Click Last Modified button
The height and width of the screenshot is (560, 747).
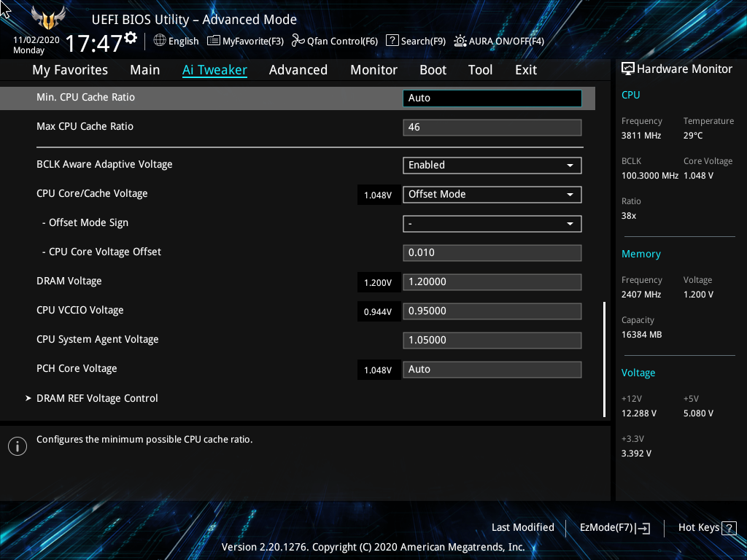point(522,528)
